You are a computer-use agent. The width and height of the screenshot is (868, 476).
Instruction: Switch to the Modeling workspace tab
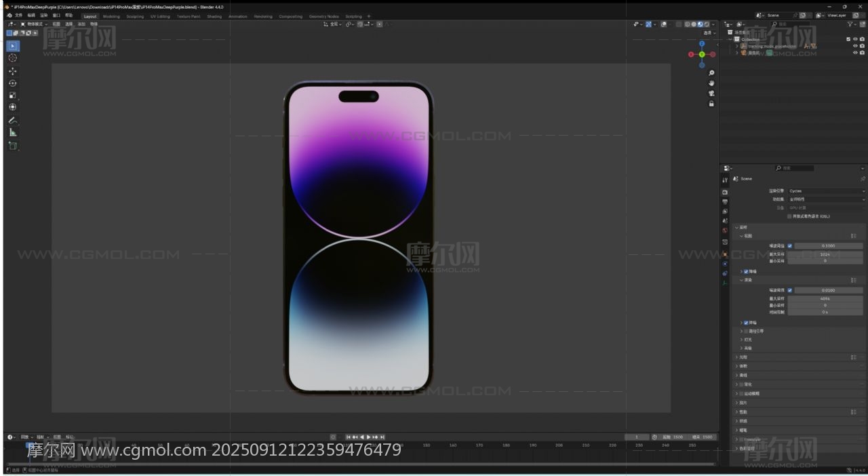coord(111,16)
